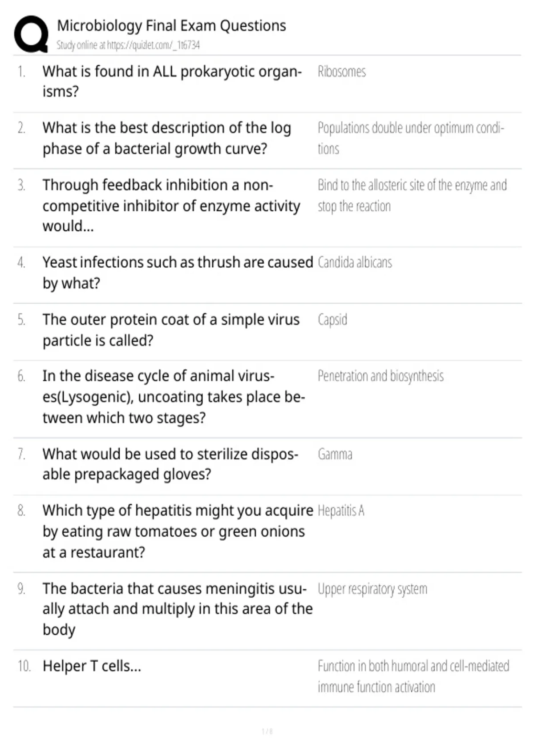The width and height of the screenshot is (534, 756).
Task: Select the Helper T cells question
Action: 92,666
